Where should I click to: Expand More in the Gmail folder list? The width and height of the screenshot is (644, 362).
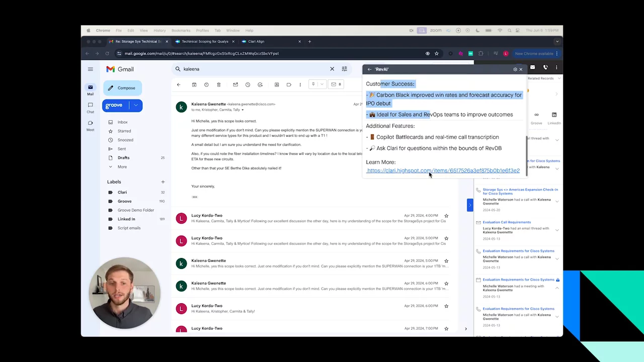tap(122, 167)
